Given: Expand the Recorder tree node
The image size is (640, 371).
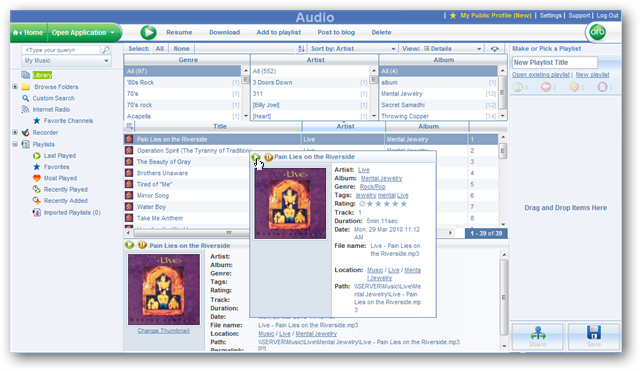Looking at the screenshot, I should 15,132.
